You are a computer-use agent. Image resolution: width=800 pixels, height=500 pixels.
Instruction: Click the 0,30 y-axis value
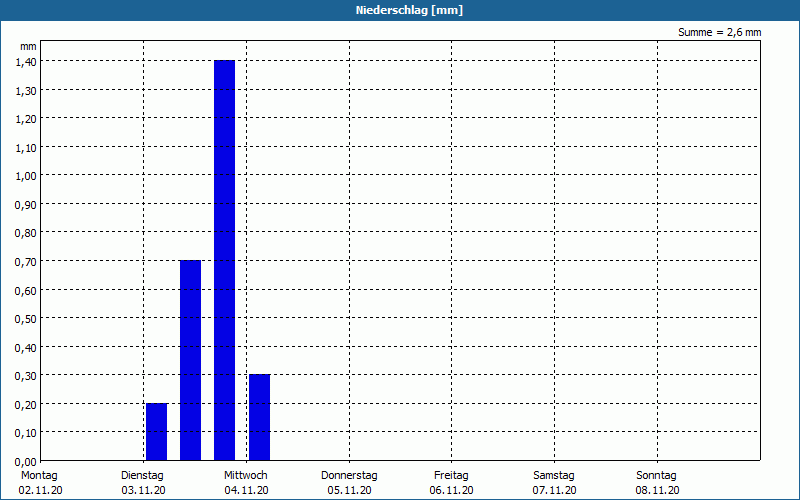tap(26, 376)
